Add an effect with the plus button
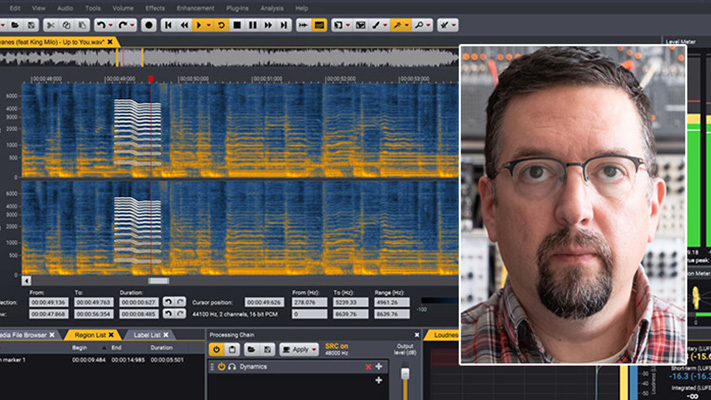This screenshot has width=711, height=400. [x=378, y=380]
